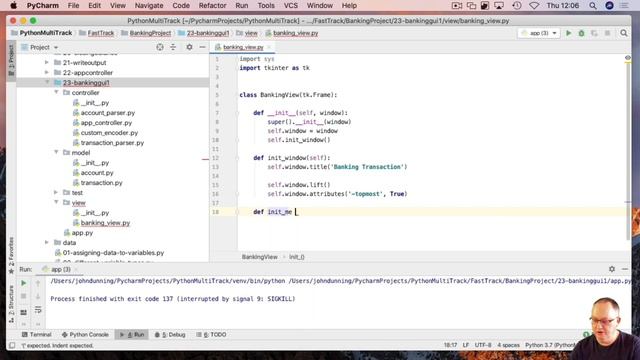The height and width of the screenshot is (360, 640).
Task: Open macOS Spotlight search icon
Action: (x=593, y=6)
